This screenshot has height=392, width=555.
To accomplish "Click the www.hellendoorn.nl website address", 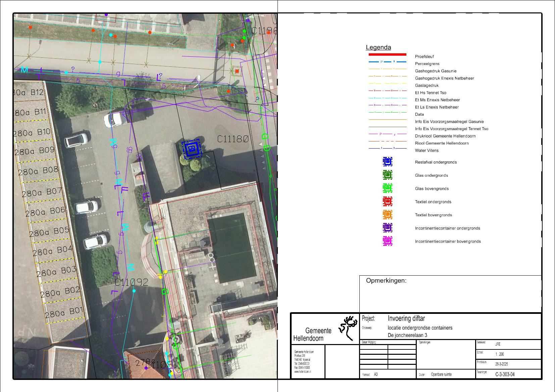I will click(302, 372).
